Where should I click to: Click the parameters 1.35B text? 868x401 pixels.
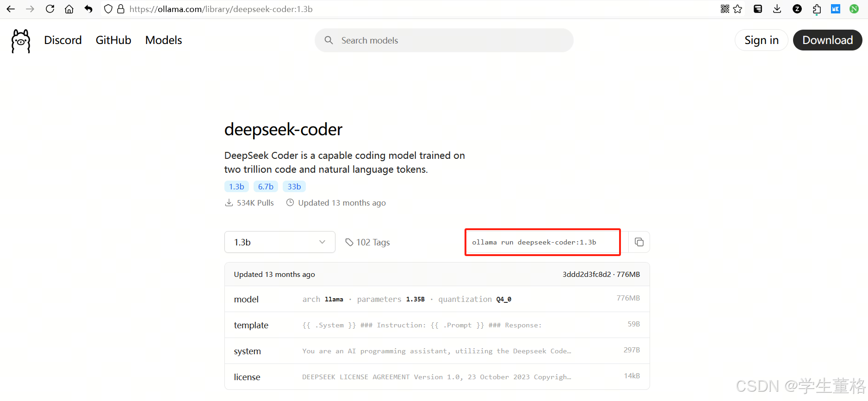click(x=391, y=299)
